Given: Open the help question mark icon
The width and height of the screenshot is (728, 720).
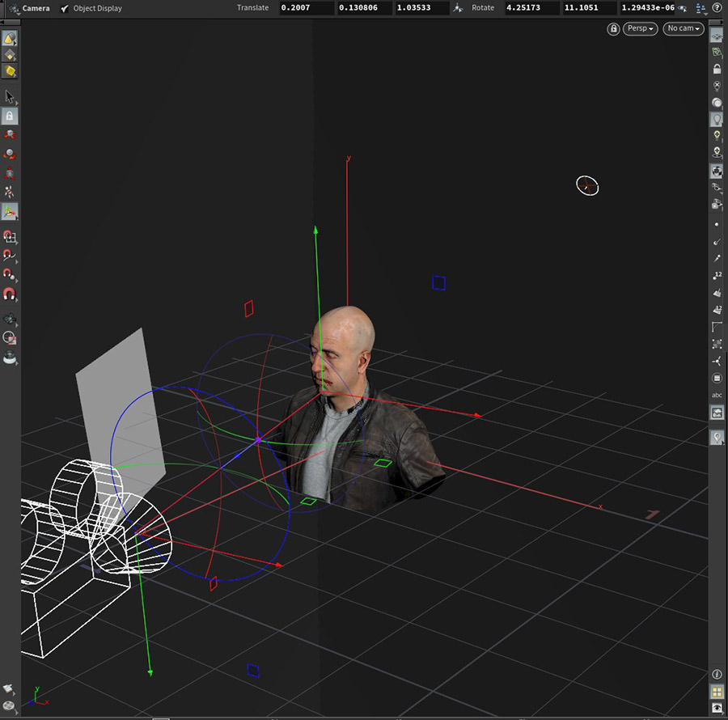Looking at the screenshot, I should click(x=717, y=8).
